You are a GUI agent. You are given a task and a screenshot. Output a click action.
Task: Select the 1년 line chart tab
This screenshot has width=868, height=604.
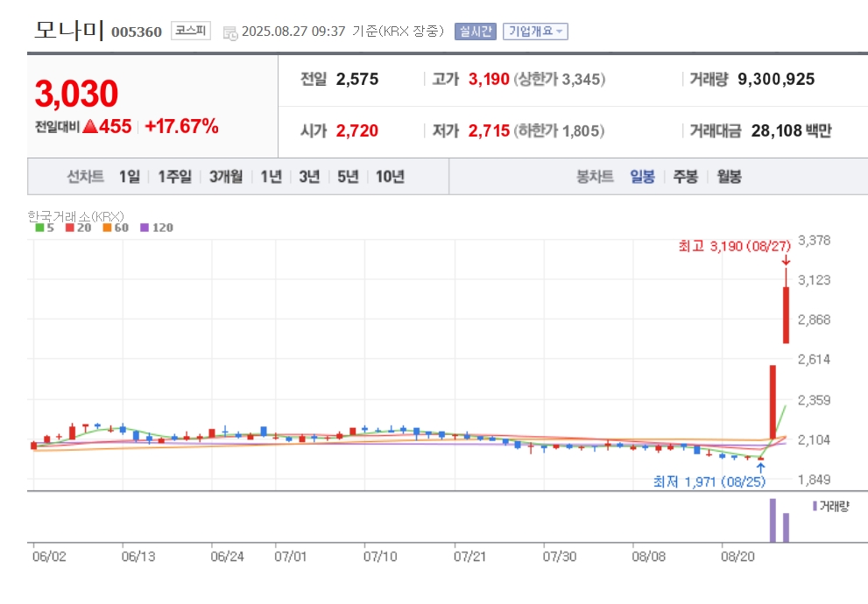272,177
